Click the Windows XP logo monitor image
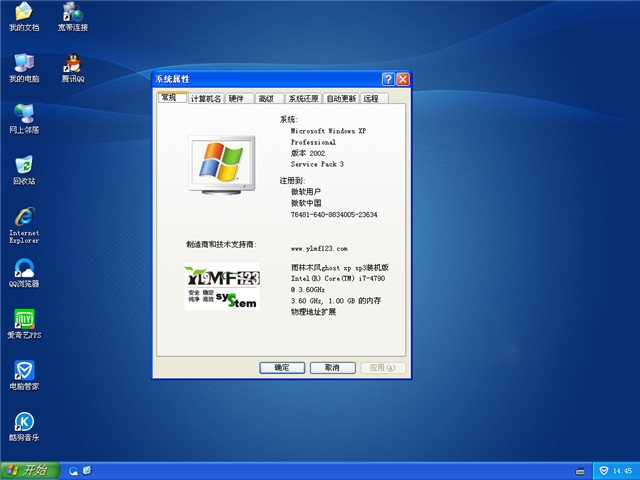Screen dimensions: 640x480 tap(222, 165)
